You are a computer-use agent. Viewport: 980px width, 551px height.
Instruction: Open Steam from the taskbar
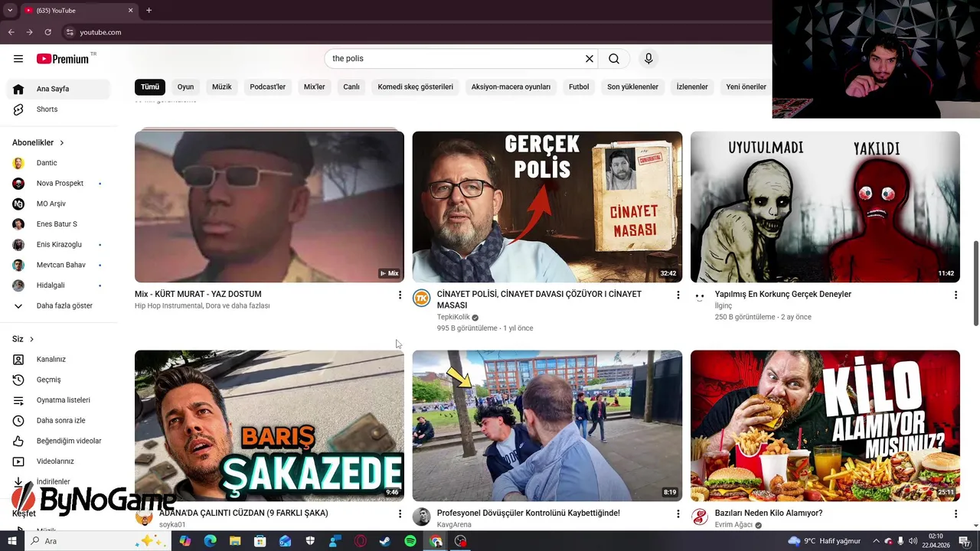pos(385,541)
